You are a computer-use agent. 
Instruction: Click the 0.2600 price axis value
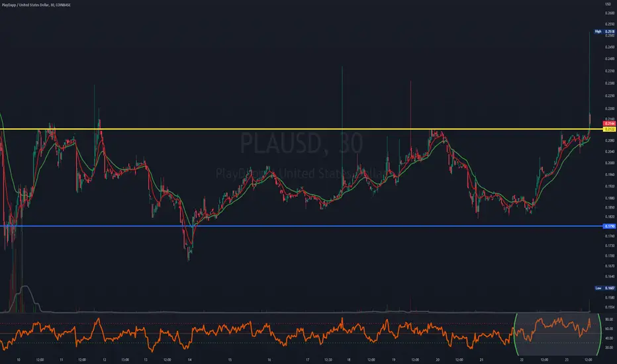pyautogui.click(x=610, y=13)
